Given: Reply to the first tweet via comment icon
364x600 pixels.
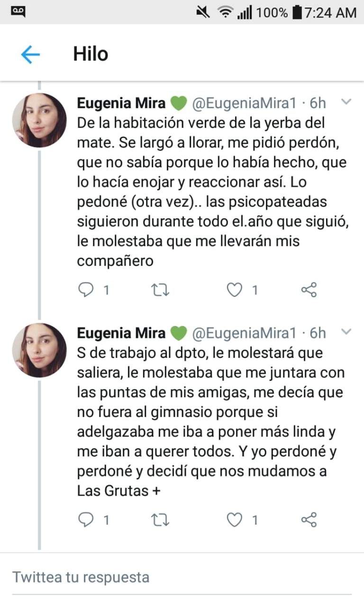Looking at the screenshot, I should coord(86,290).
